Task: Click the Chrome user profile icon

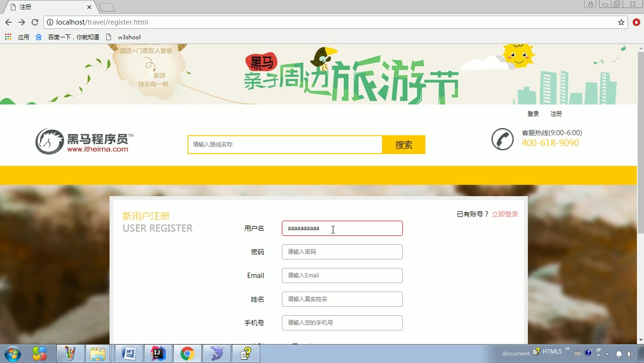Action: (x=591, y=4)
